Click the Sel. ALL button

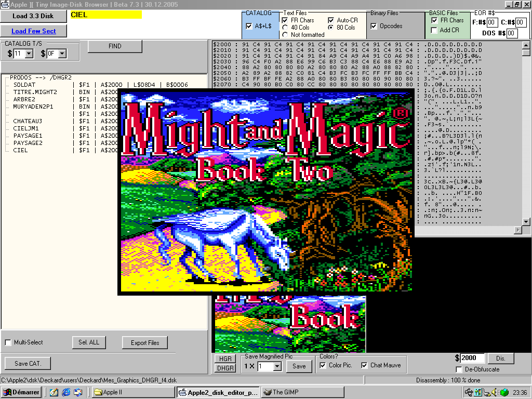click(x=89, y=342)
